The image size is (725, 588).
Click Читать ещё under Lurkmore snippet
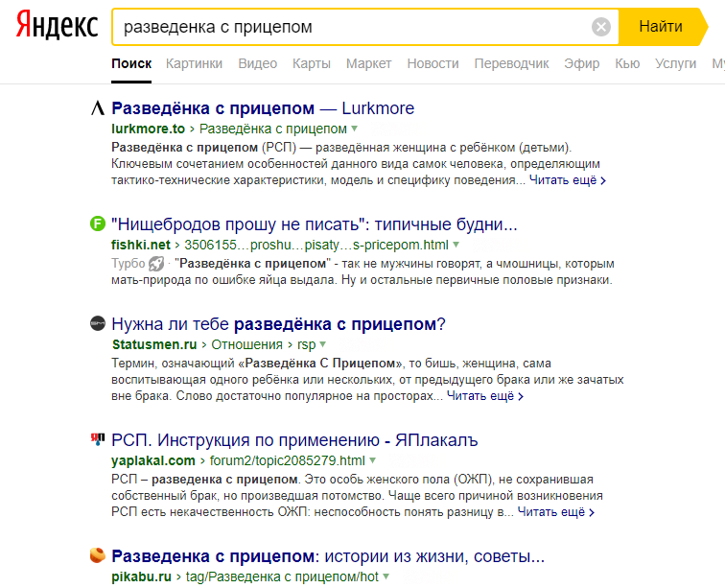coord(568,180)
